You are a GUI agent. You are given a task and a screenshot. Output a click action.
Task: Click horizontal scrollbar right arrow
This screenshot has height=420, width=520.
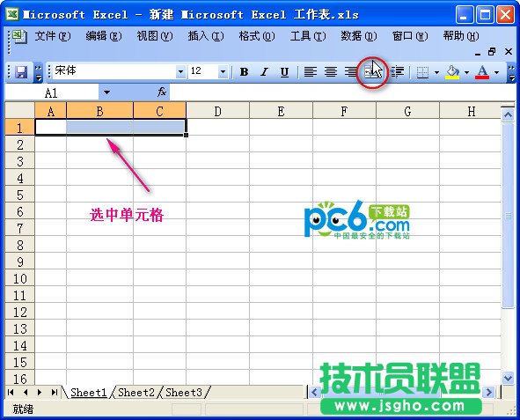[x=488, y=392]
